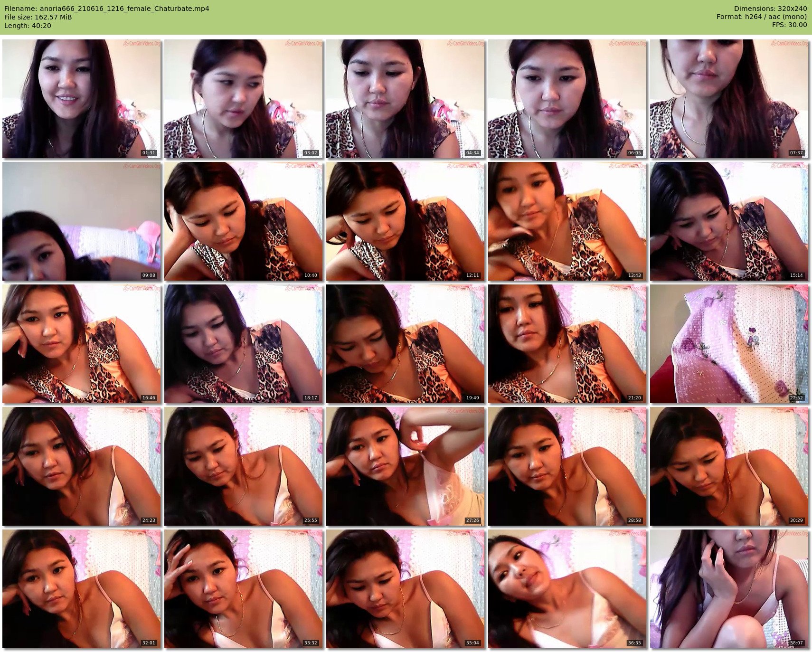This screenshot has width=812, height=652.
Task: Click the frame at 10:40
Action: [244, 221]
